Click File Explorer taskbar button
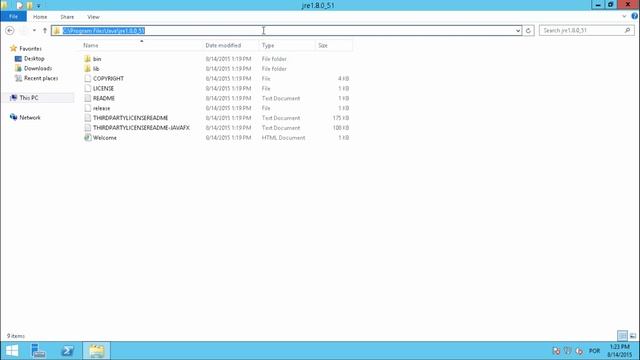Image resolution: width=640 pixels, height=360 pixels. [x=96, y=351]
